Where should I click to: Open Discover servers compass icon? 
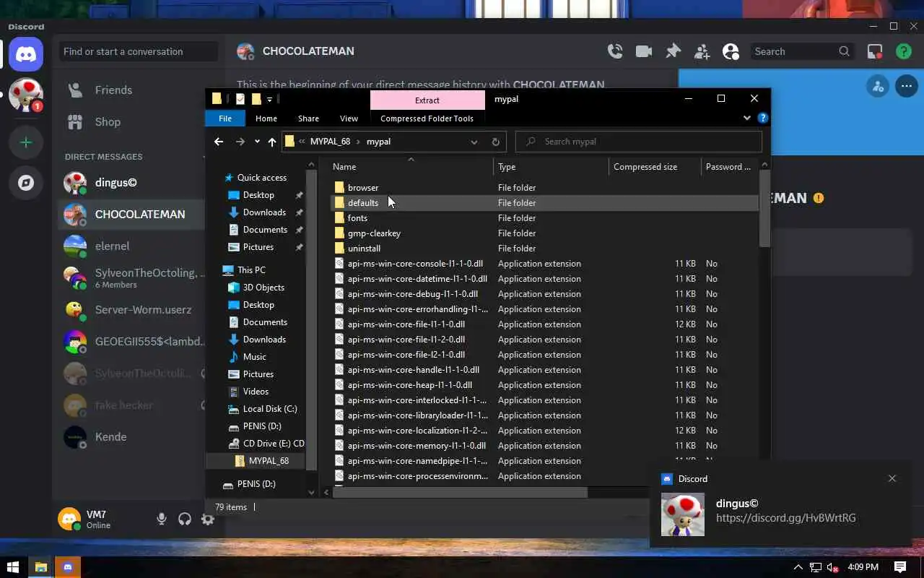click(26, 183)
